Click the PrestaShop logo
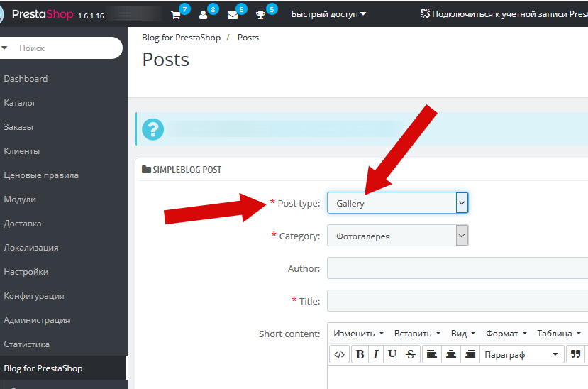Image resolution: width=588 pixels, height=389 pixels. coord(43,14)
